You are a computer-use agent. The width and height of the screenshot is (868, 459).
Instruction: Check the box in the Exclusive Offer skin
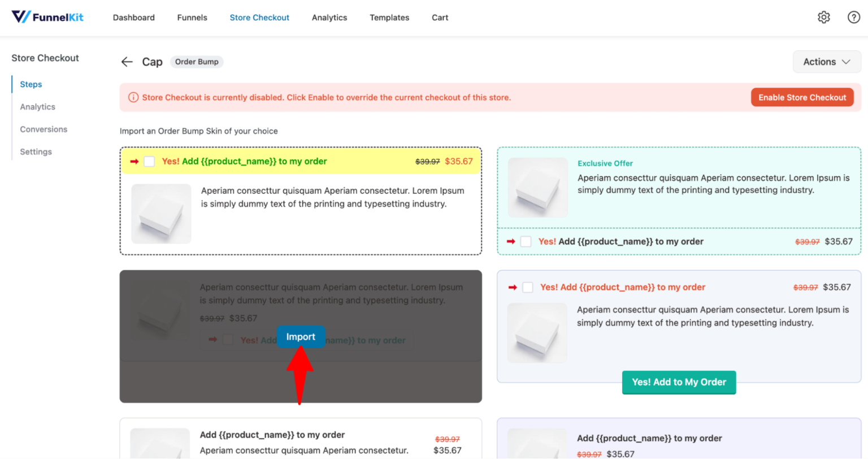coord(526,241)
